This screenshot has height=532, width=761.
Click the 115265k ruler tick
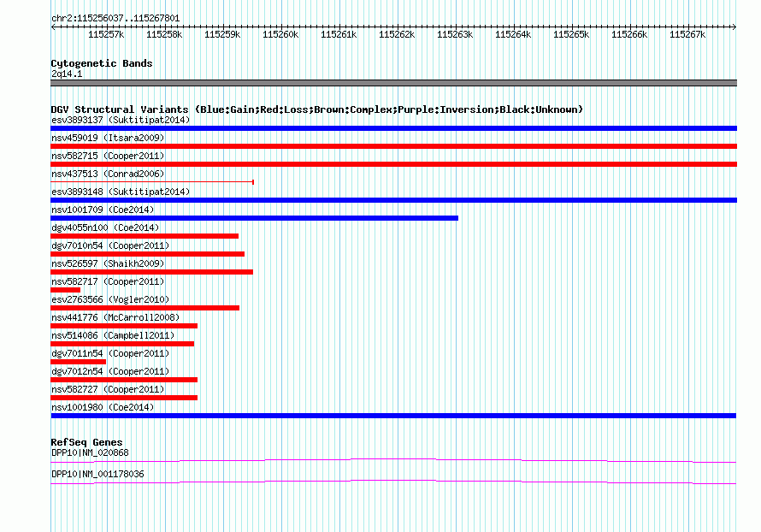571,34
